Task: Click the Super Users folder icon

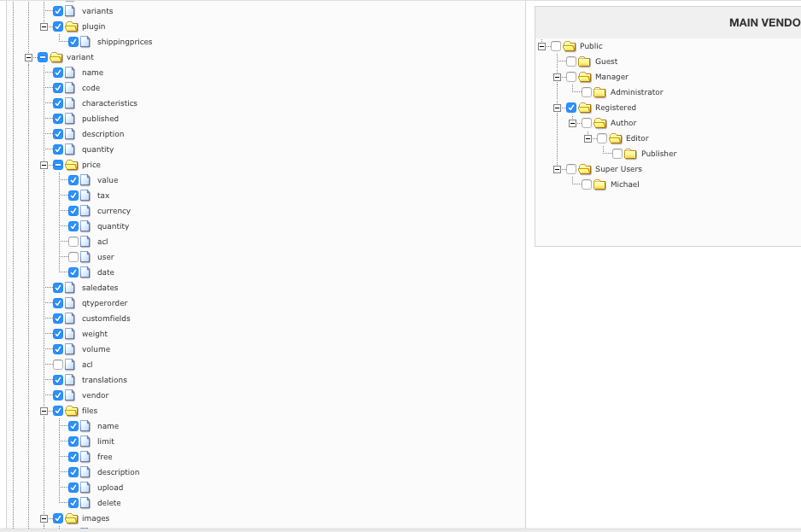Action: point(585,169)
